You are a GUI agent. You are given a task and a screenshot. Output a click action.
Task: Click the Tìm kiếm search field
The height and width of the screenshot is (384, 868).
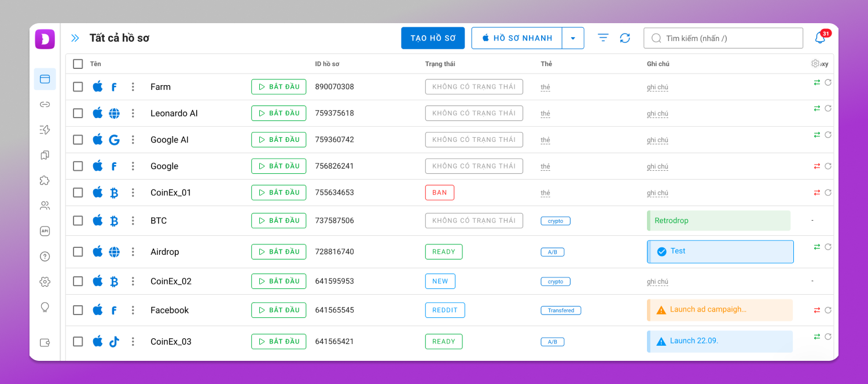coord(723,38)
